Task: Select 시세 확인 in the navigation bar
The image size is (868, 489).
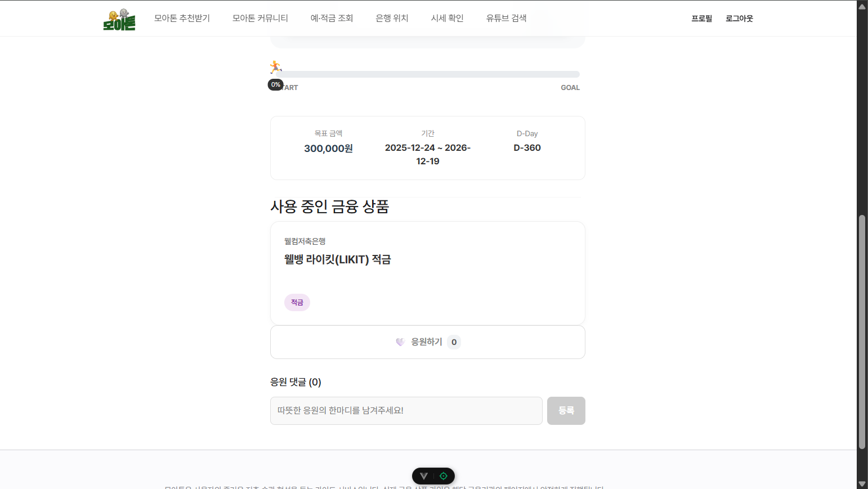Action: click(447, 18)
